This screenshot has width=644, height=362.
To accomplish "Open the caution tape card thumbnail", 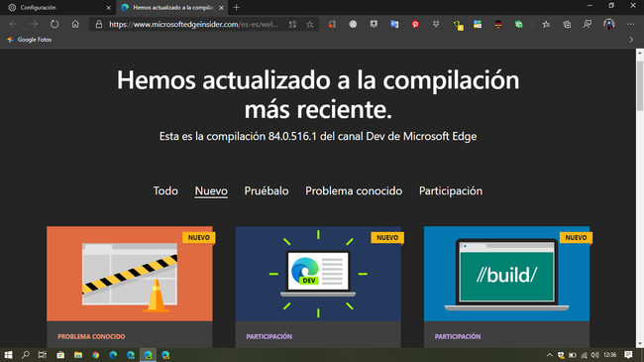I will pos(130,274).
